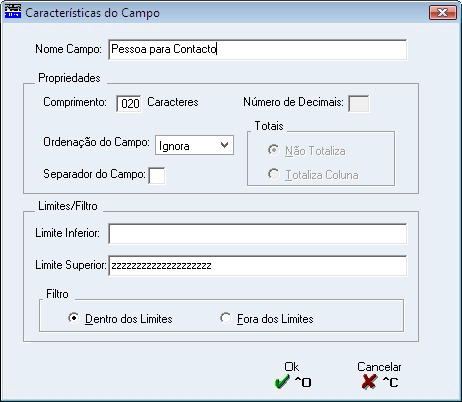Click the Comprimento field showing 020

129,103
